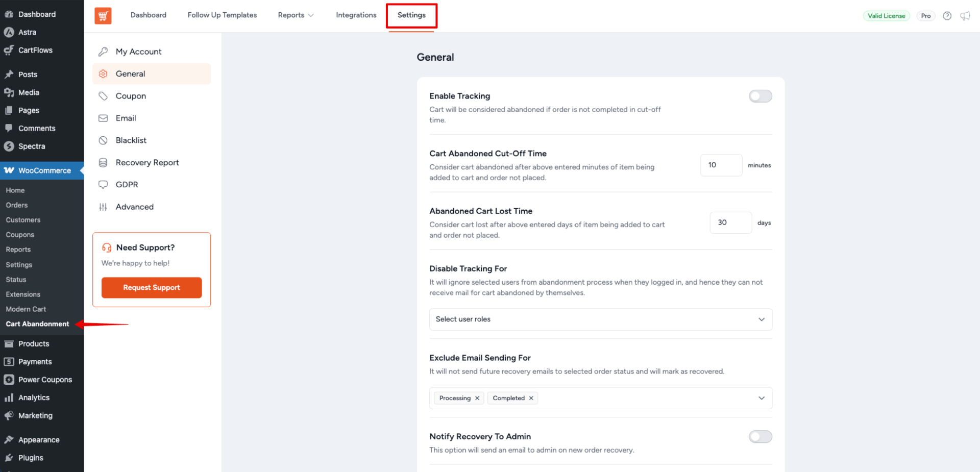Click the Appearance paintbrush icon
The image size is (980, 472).
(9, 440)
